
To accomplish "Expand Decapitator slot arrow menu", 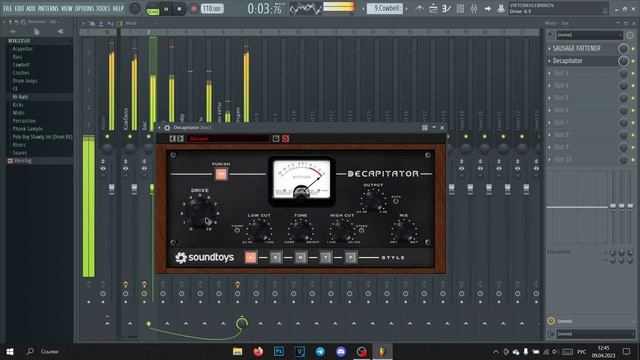I will (x=549, y=61).
